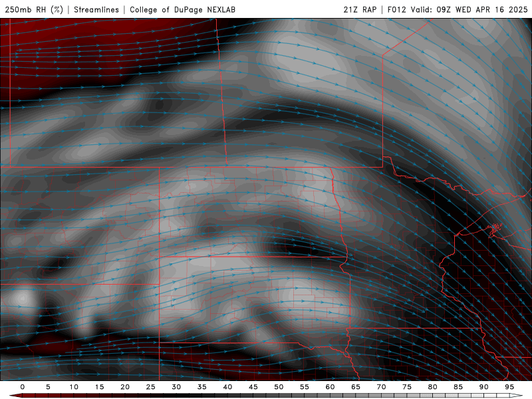Click the colorbar label '85'

click(x=458, y=387)
